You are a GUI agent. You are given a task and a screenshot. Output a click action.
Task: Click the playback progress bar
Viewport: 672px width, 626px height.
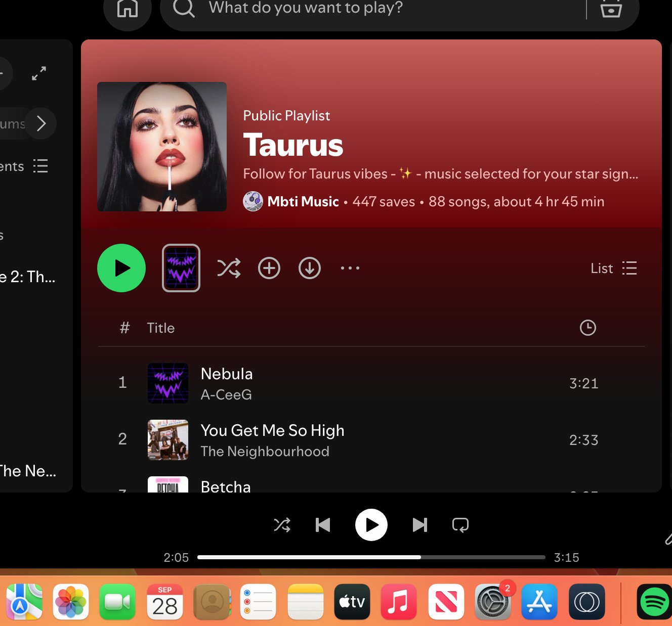point(371,557)
